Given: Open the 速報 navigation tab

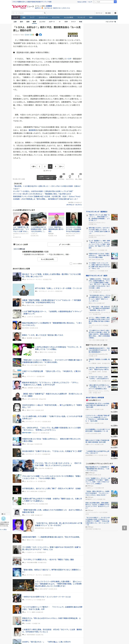Looking at the screenshot, I should pyautogui.click(x=24, y=17).
